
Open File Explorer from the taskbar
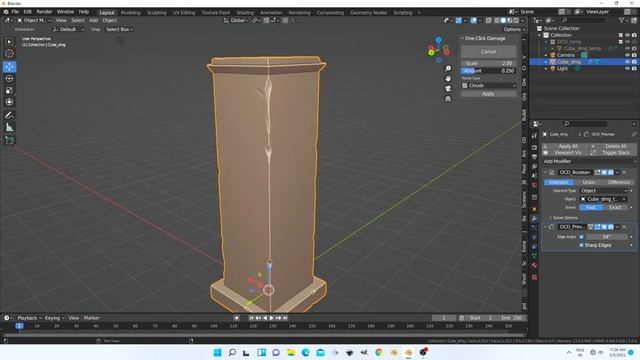(291, 352)
